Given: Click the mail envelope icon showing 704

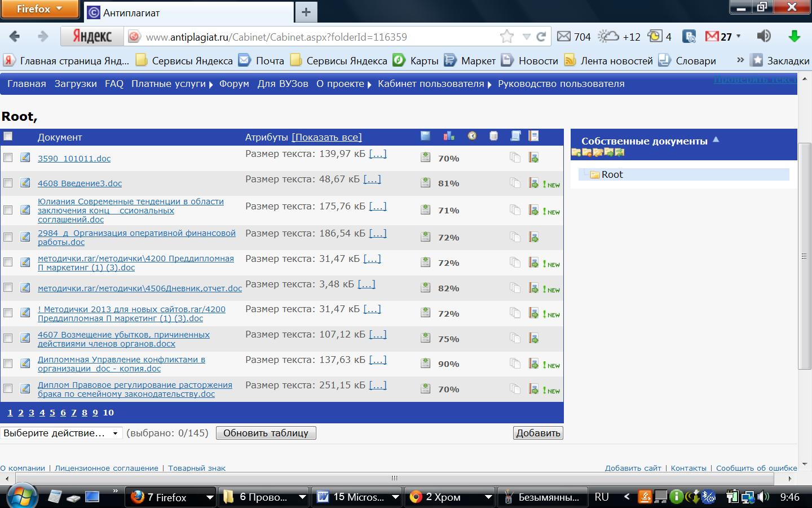Looking at the screenshot, I should 563,36.
